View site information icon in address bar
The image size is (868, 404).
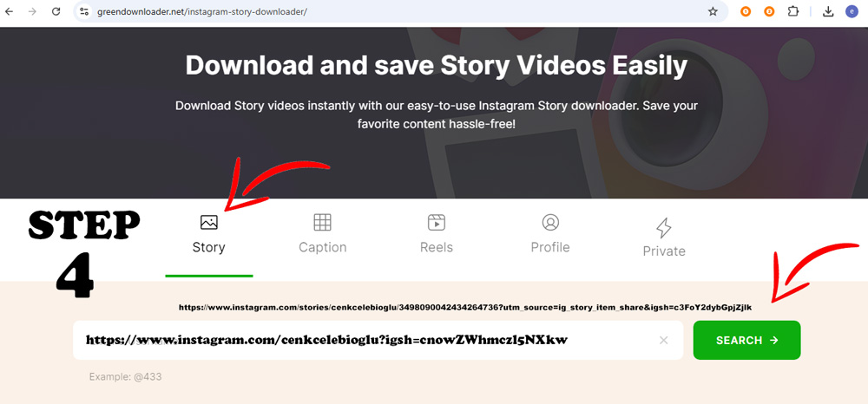[84, 11]
